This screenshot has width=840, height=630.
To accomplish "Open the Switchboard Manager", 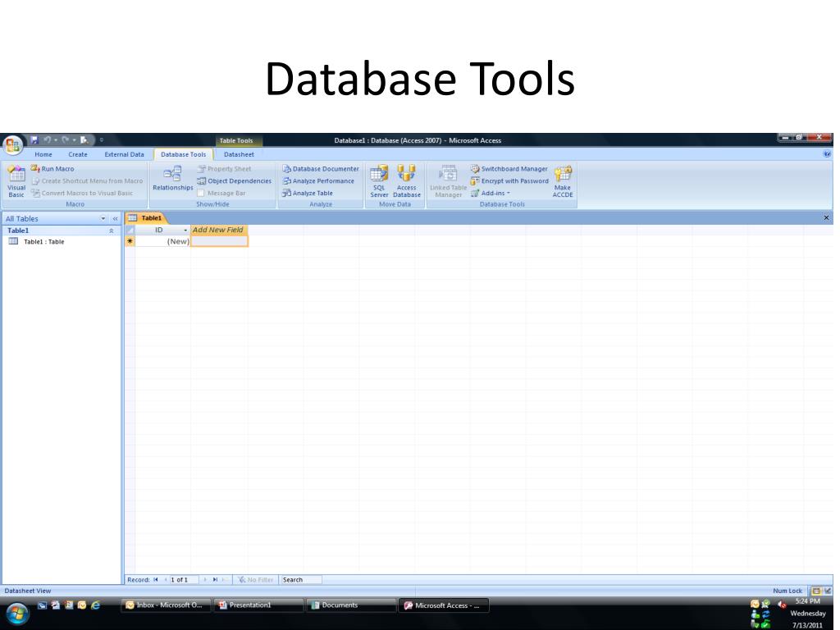I will (509, 169).
